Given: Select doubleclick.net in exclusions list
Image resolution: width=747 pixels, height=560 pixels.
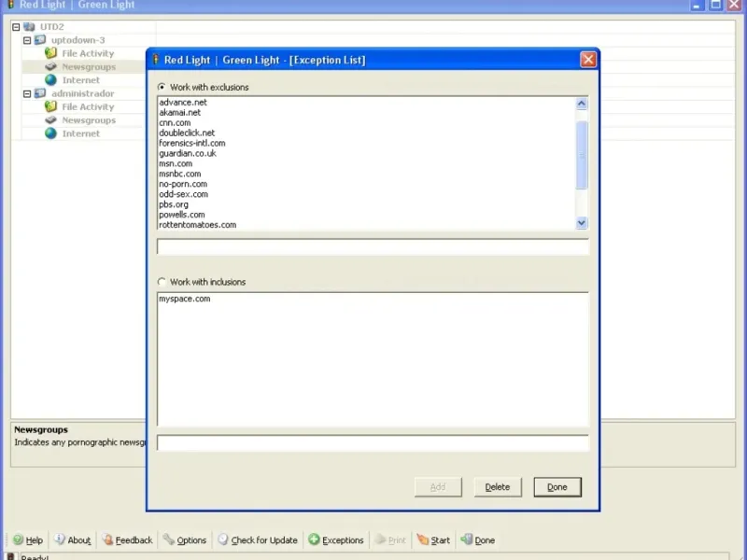Looking at the screenshot, I should click(x=187, y=133).
